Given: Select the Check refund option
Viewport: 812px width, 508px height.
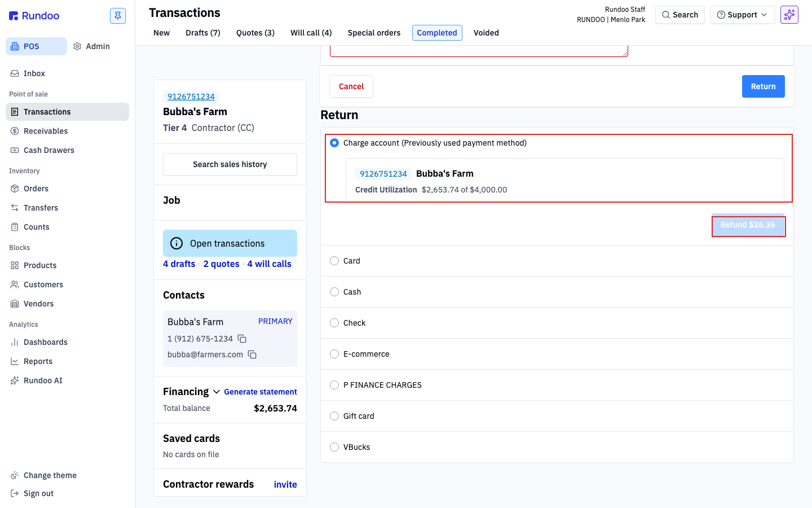Looking at the screenshot, I should [334, 323].
